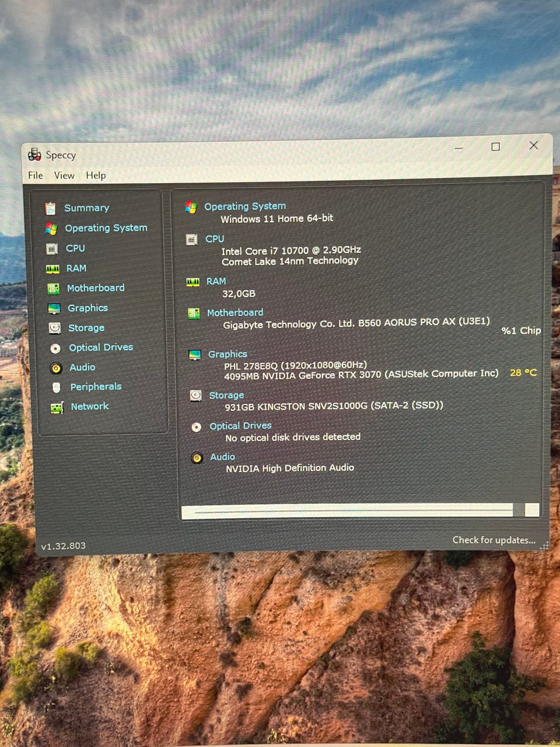
Task: Click the Storage icon in summary pane
Action: coord(195,396)
